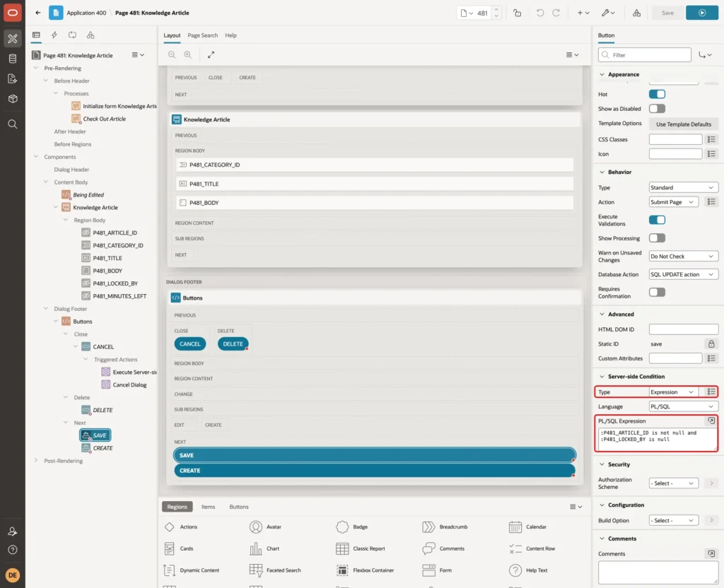Select the DELETE button in layout

point(233,344)
